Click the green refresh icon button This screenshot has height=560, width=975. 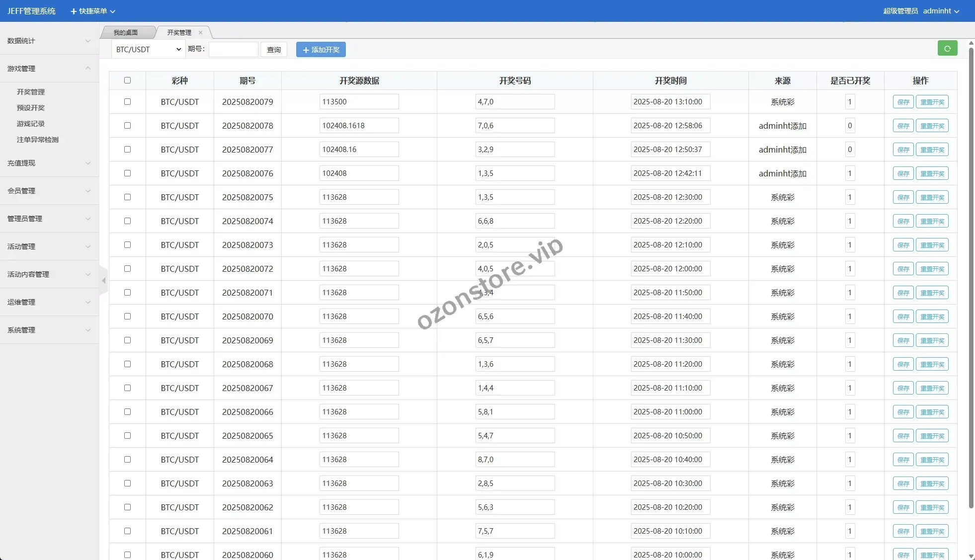(947, 49)
